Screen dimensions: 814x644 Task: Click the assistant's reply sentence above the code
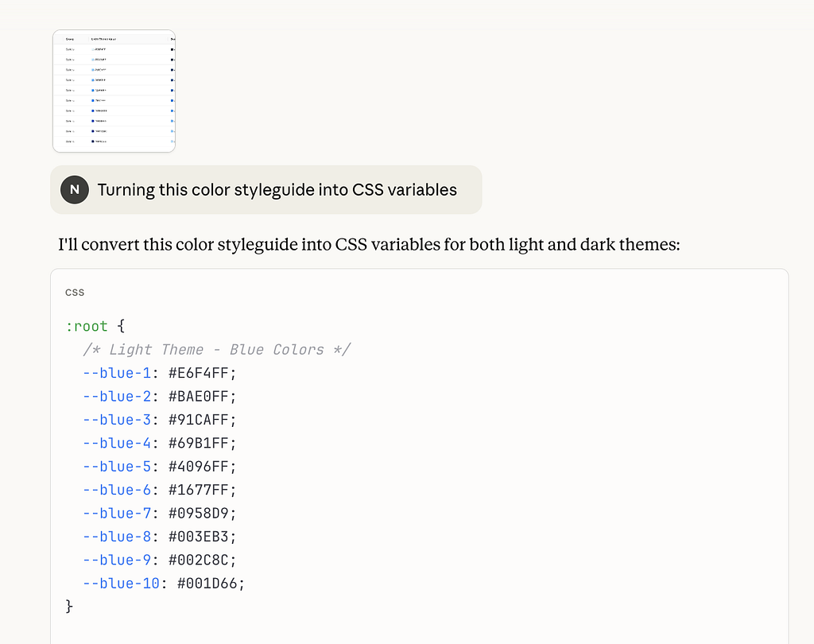369,244
